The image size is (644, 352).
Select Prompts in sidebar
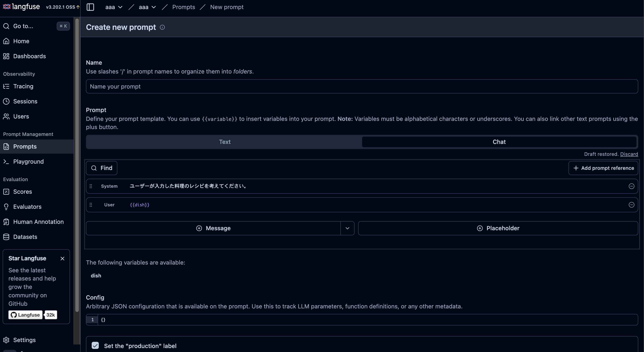pos(37,147)
